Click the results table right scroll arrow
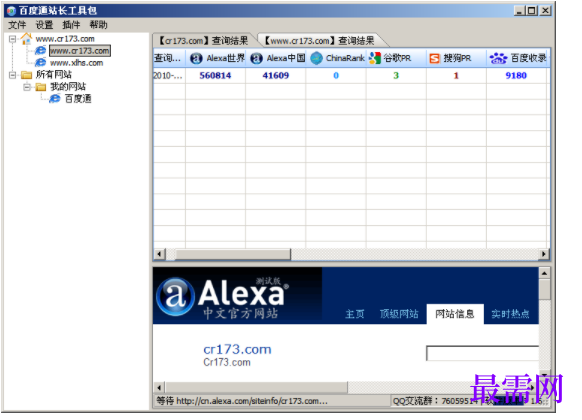Viewport: 582px width, 420px height. [x=544, y=254]
